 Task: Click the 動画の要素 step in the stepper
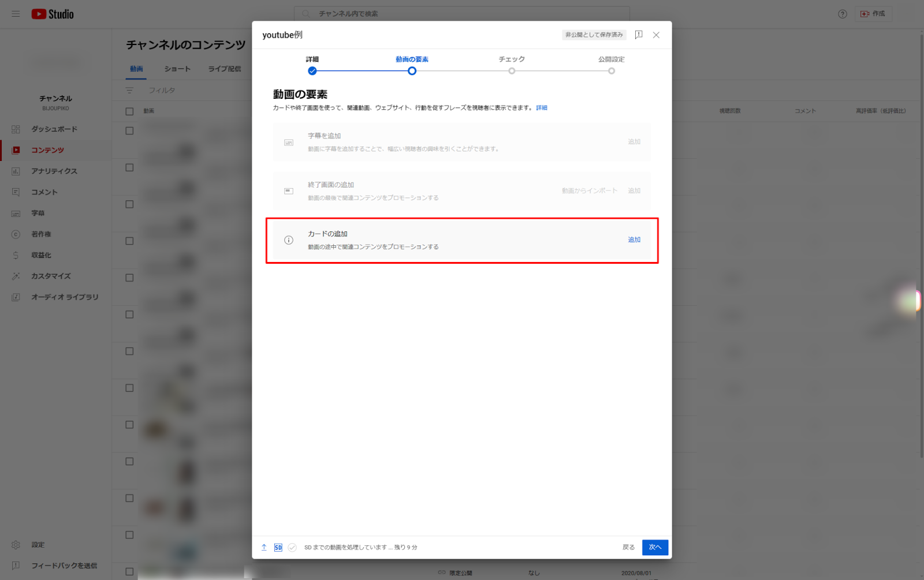(x=412, y=65)
